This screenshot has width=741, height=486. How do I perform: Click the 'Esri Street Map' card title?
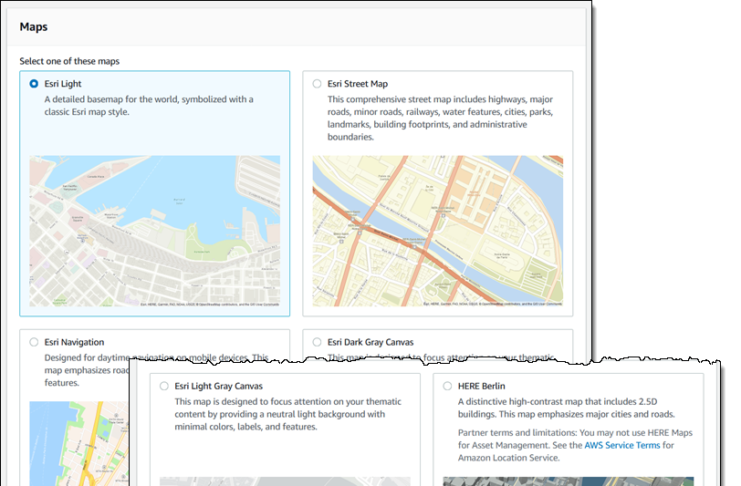tap(358, 84)
